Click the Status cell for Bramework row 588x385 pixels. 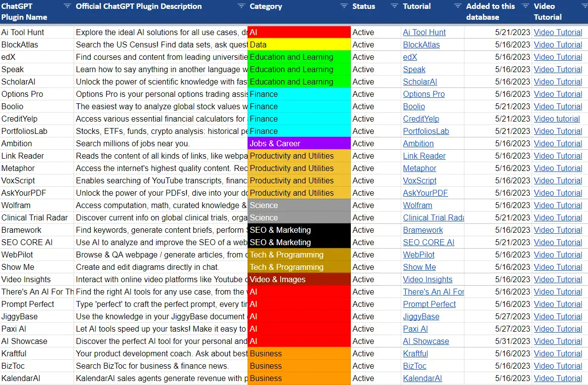click(x=376, y=230)
